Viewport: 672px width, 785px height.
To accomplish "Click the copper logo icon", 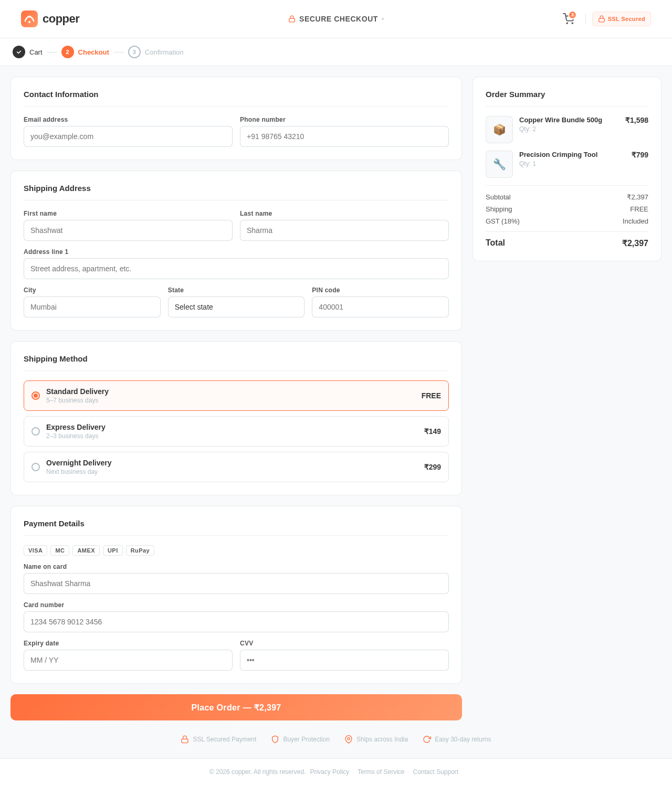I will [x=29, y=19].
